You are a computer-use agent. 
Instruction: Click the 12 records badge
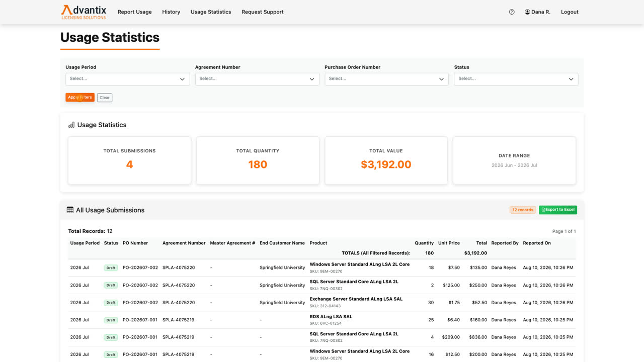pos(523,210)
